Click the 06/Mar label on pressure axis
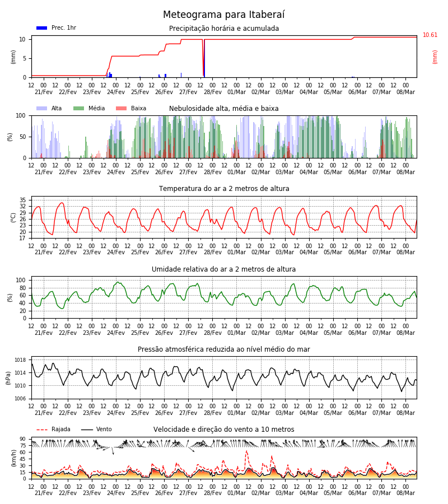The image size is (448, 504). (357, 413)
